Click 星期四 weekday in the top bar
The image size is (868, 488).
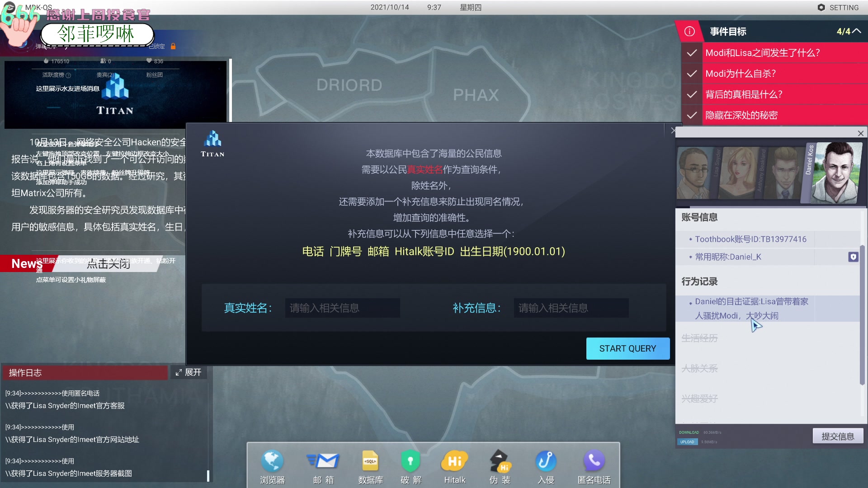pyautogui.click(x=471, y=7)
